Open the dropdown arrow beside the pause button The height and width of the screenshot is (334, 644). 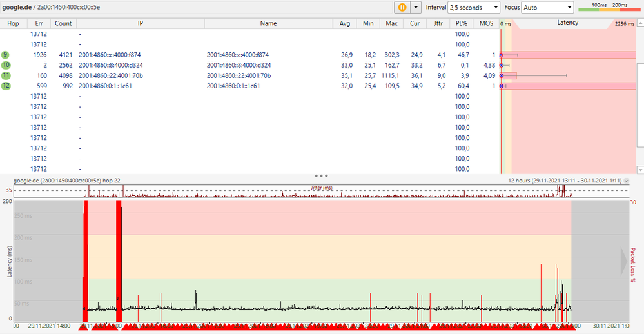click(x=416, y=7)
